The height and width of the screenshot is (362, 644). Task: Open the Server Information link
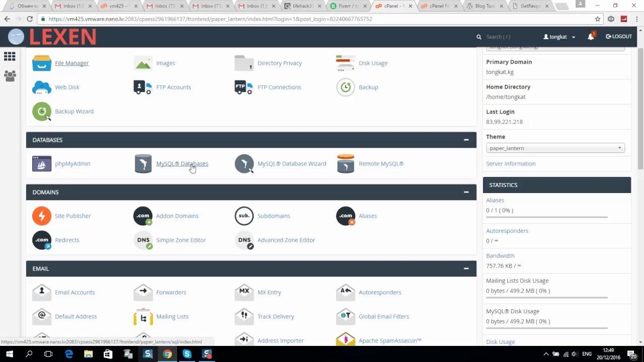(511, 163)
